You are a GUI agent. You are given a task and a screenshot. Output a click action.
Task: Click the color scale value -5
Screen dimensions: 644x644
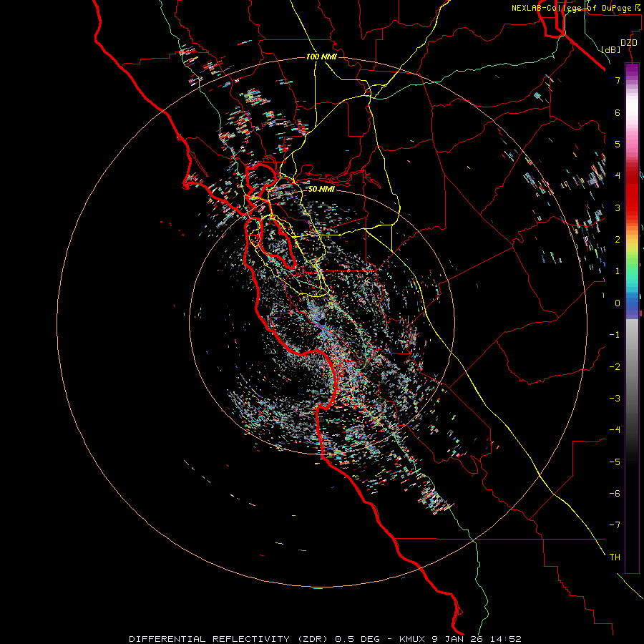[x=615, y=462]
